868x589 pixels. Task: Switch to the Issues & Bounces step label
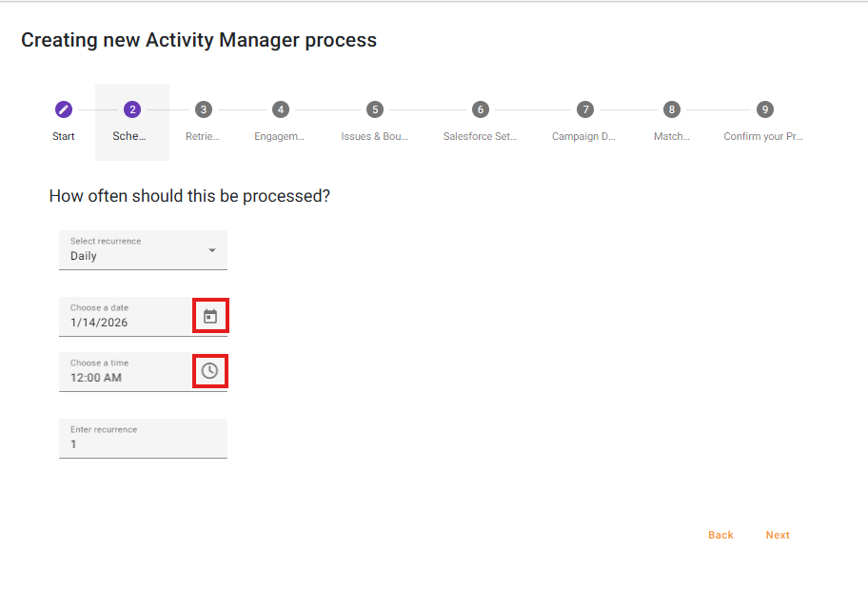point(375,137)
